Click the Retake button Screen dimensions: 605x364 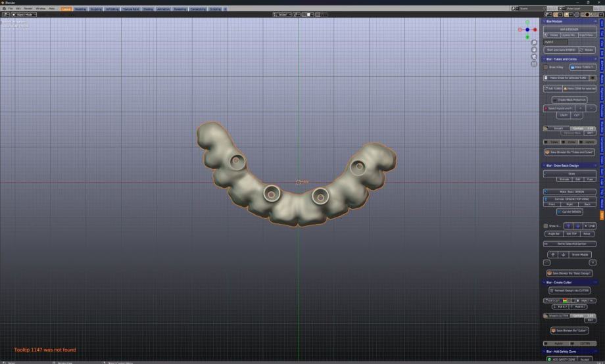pos(587,50)
